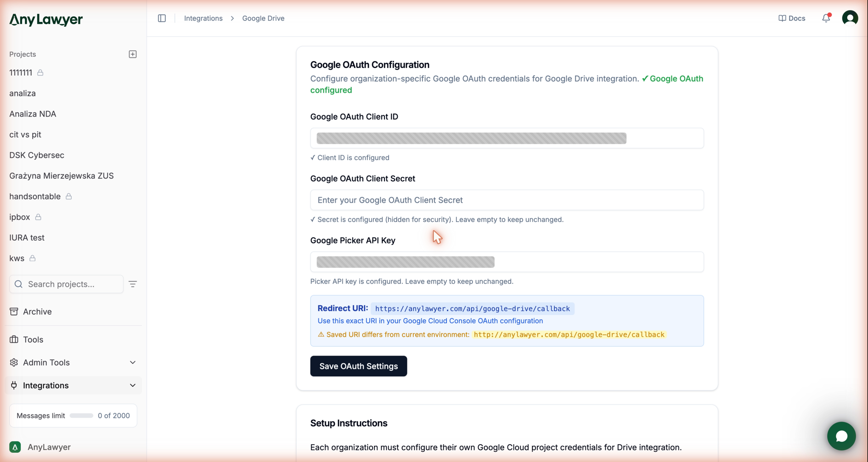Focus the Google OAuth Client ID field
The width and height of the screenshot is (868, 462).
click(x=507, y=138)
